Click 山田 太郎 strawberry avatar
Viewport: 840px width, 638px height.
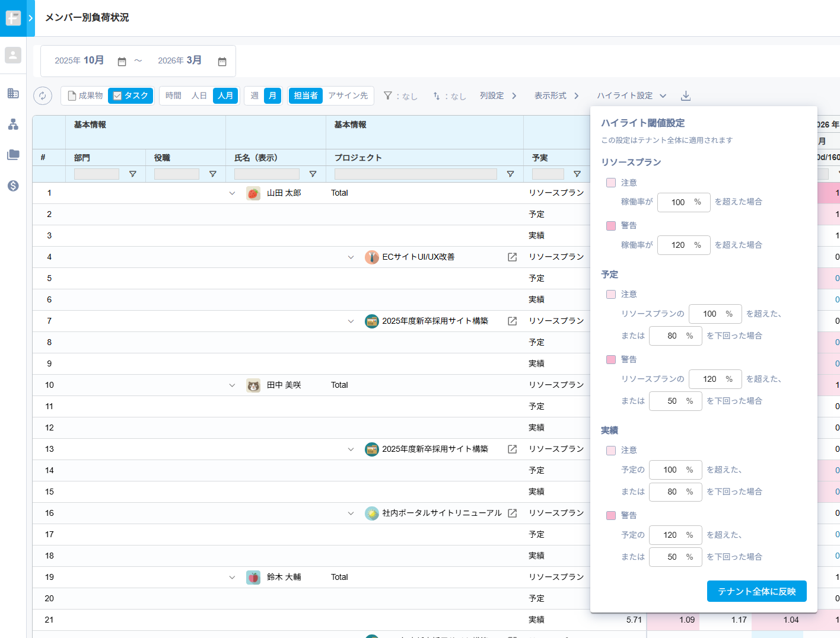pyautogui.click(x=253, y=193)
